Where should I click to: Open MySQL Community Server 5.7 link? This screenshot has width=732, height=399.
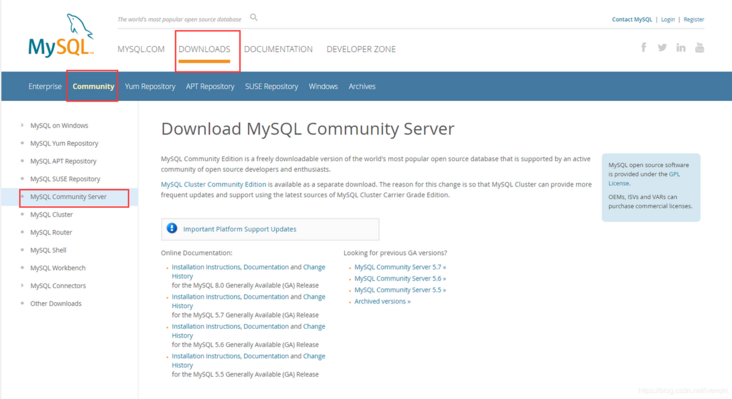tap(400, 267)
